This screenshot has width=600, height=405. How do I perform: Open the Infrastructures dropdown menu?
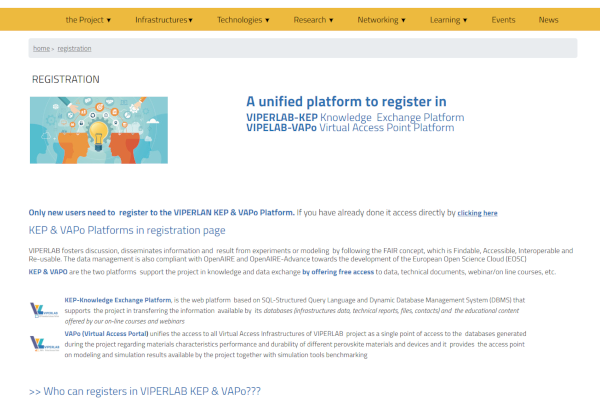click(164, 19)
